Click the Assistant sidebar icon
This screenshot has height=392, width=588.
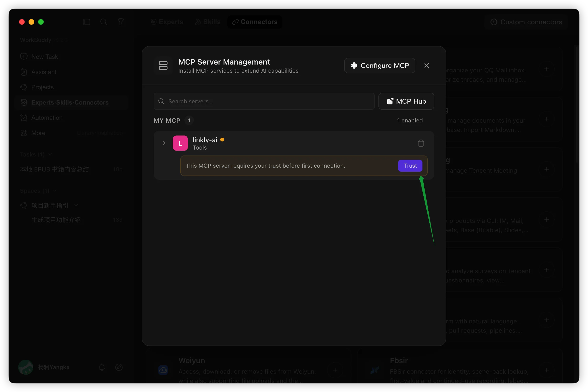[24, 72]
